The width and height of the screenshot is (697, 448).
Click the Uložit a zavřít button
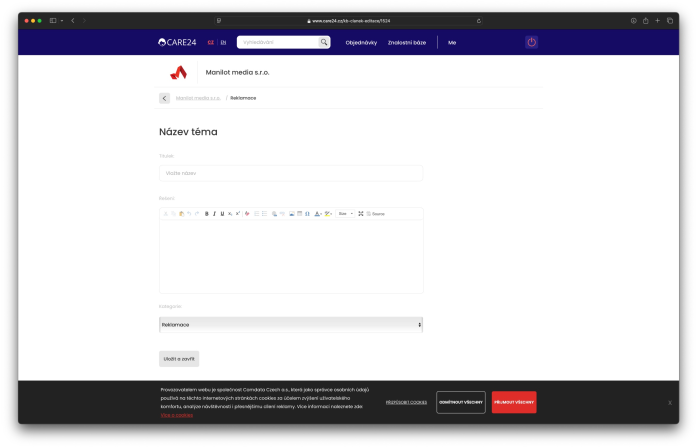[x=179, y=359]
